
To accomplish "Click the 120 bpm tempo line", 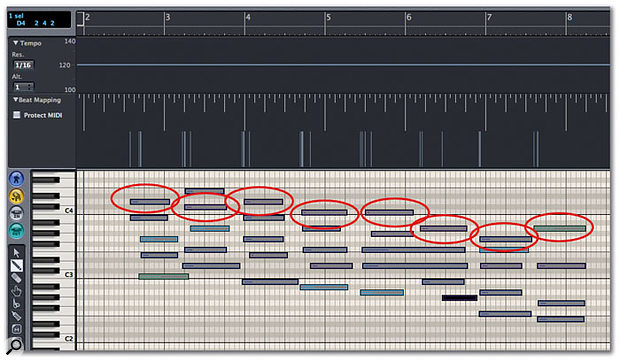I will pos(343,64).
